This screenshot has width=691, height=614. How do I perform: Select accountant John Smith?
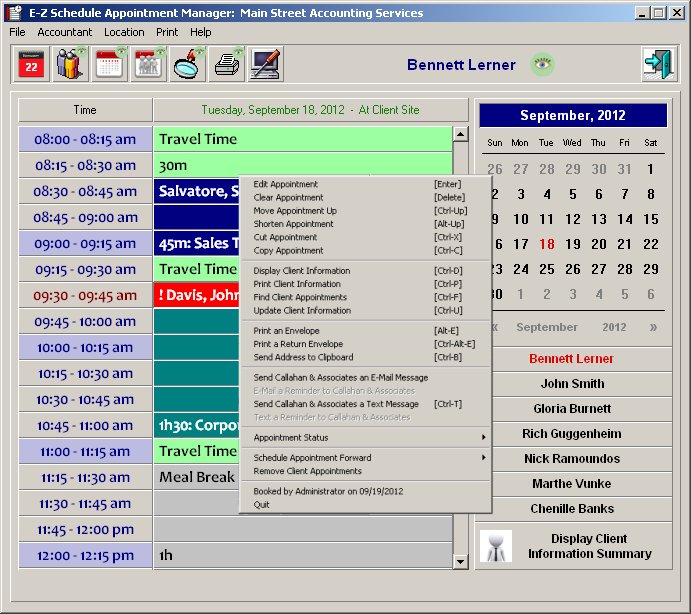pos(573,384)
